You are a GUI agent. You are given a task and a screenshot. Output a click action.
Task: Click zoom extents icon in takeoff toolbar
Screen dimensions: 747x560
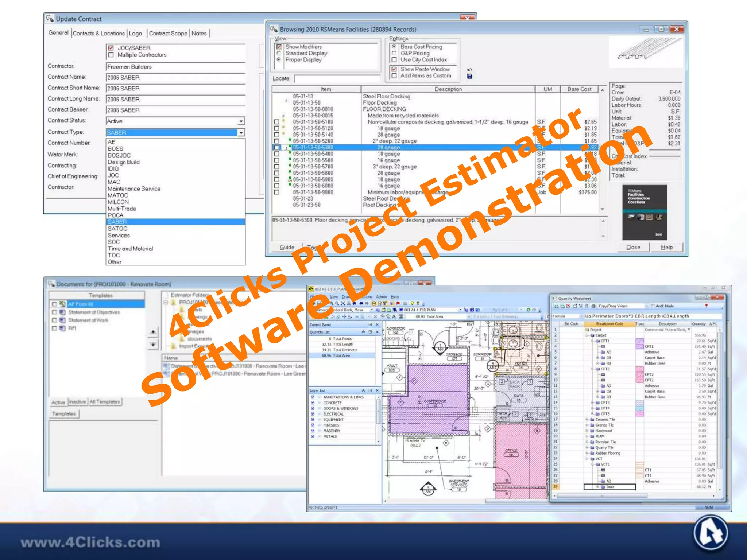tap(343, 303)
